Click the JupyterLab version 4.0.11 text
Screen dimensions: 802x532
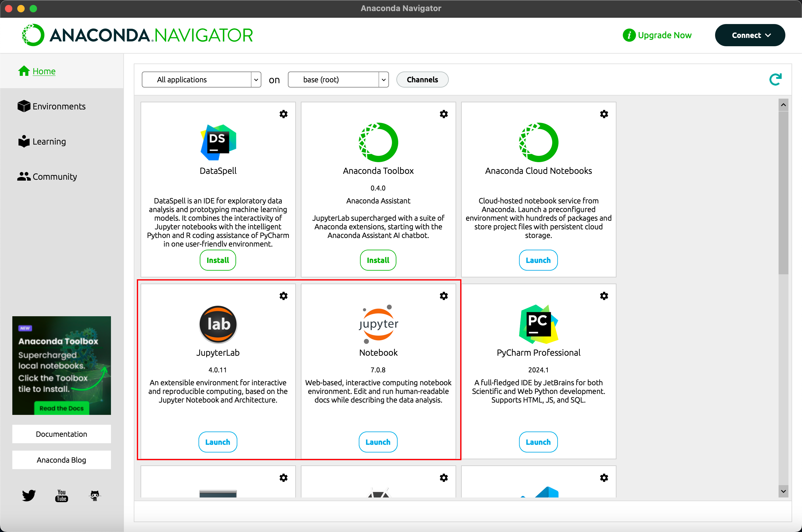pyautogui.click(x=218, y=370)
